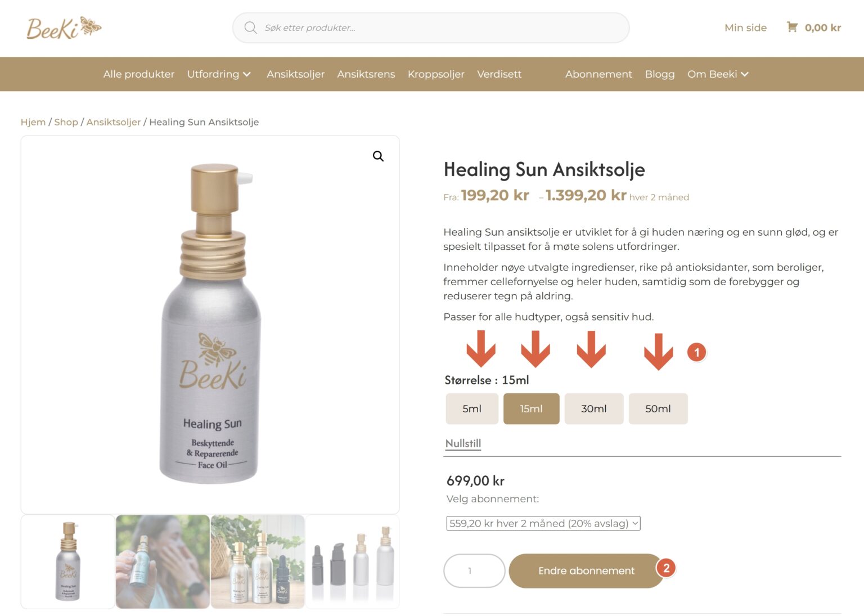Go to Abonnement in the navigation menu
This screenshot has height=616, width=864.
(x=598, y=74)
